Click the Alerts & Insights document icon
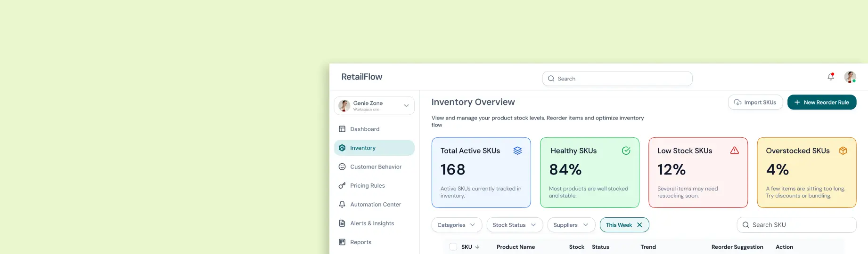This screenshot has width=868, height=254. click(342, 223)
